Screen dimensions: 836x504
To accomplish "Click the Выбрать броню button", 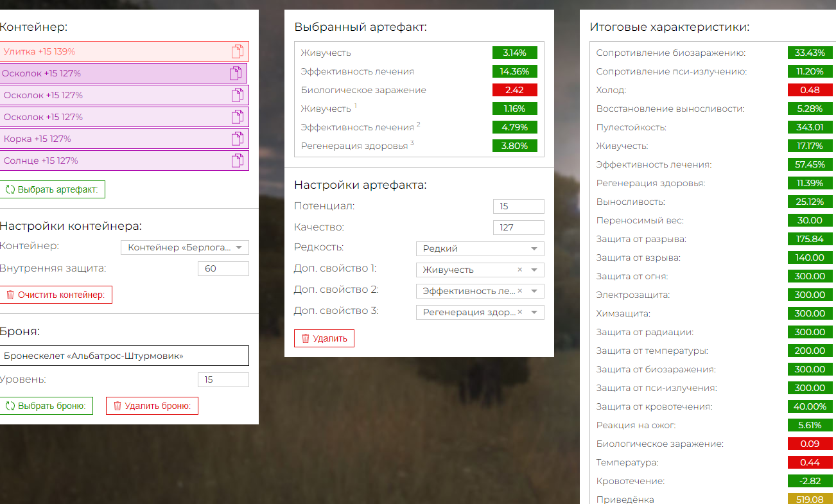I will [46, 406].
